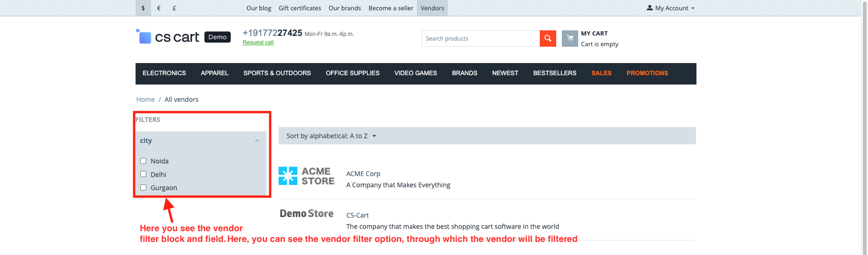Open the Office Supplies menu
This screenshot has height=255, width=868.
352,73
